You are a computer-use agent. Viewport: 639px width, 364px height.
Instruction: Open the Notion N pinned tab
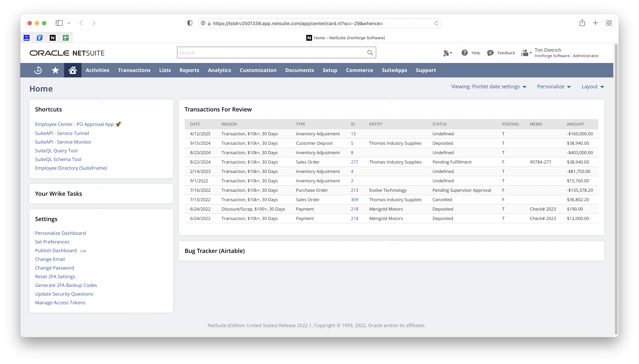(x=52, y=38)
